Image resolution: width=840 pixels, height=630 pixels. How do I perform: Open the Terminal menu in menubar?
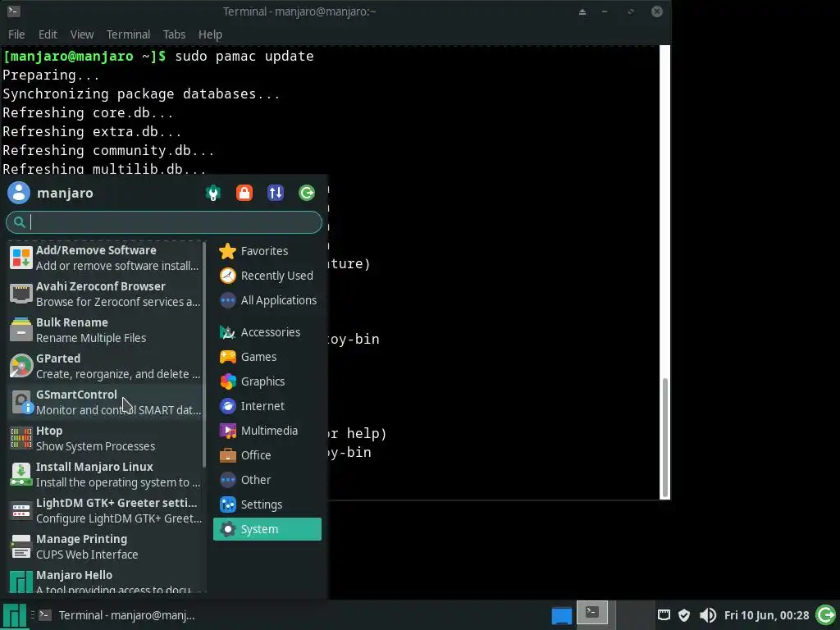coord(128,34)
